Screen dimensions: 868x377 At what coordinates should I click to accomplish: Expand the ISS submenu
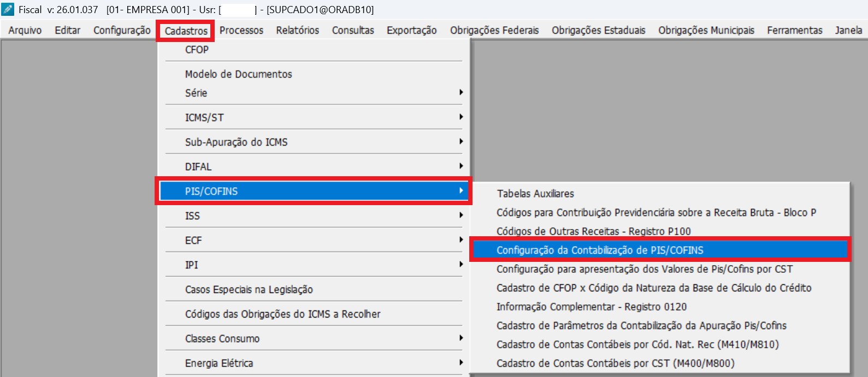(x=314, y=216)
